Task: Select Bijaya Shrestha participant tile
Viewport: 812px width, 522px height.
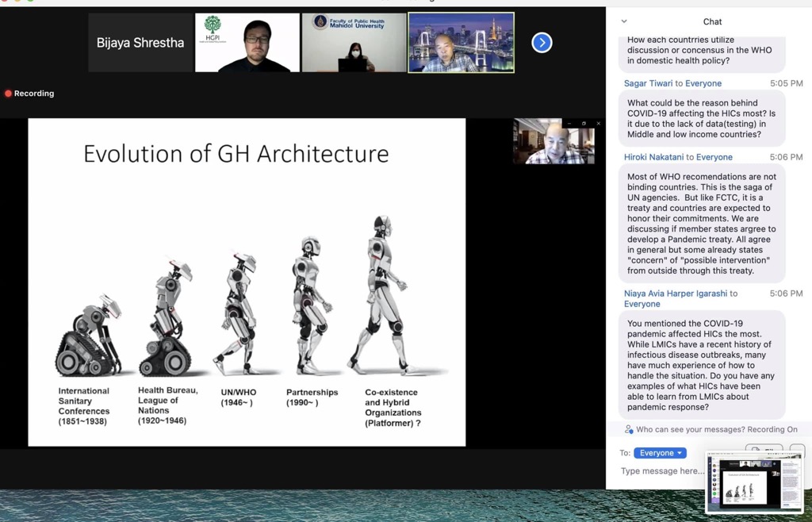Action: point(140,43)
